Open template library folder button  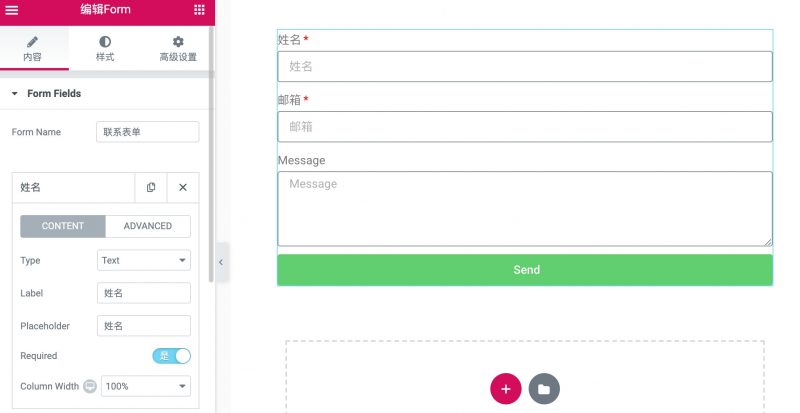click(x=544, y=389)
